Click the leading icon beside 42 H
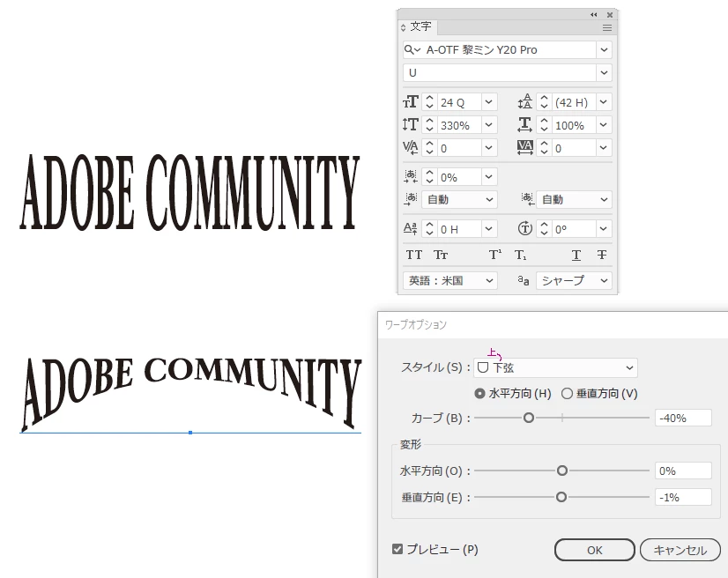 [x=525, y=102]
